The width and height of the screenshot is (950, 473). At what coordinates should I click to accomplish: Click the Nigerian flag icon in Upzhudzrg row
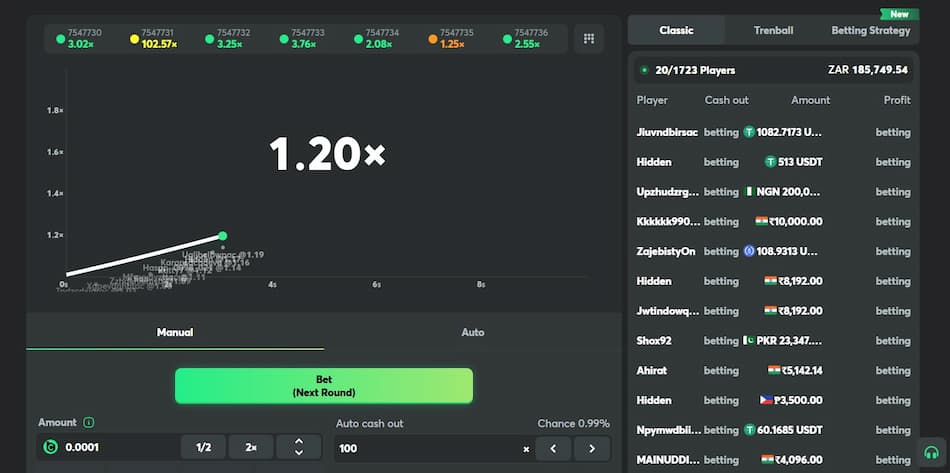pos(749,191)
